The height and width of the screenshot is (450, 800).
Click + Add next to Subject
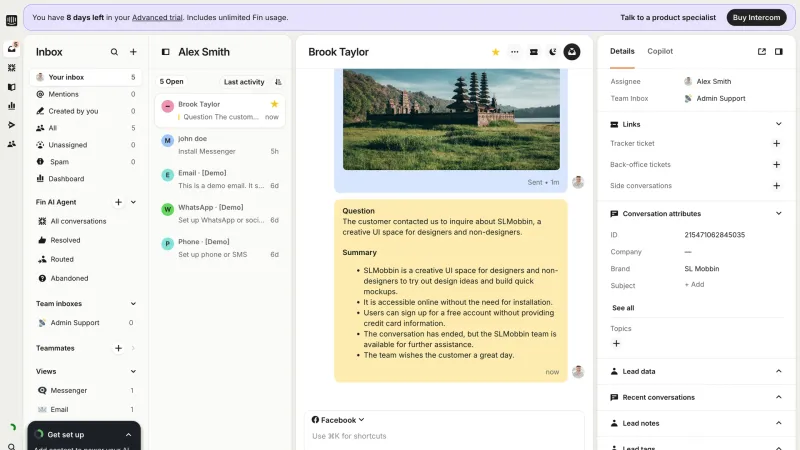[x=694, y=285]
